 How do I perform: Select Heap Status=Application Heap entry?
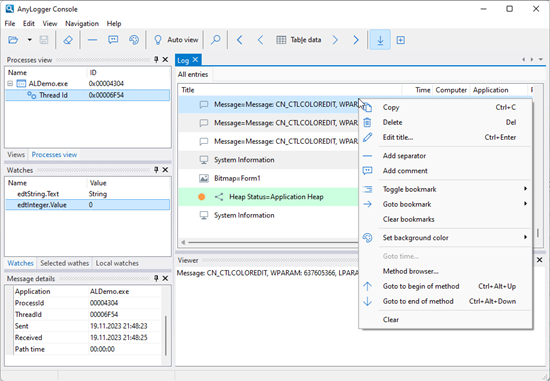tap(268, 197)
